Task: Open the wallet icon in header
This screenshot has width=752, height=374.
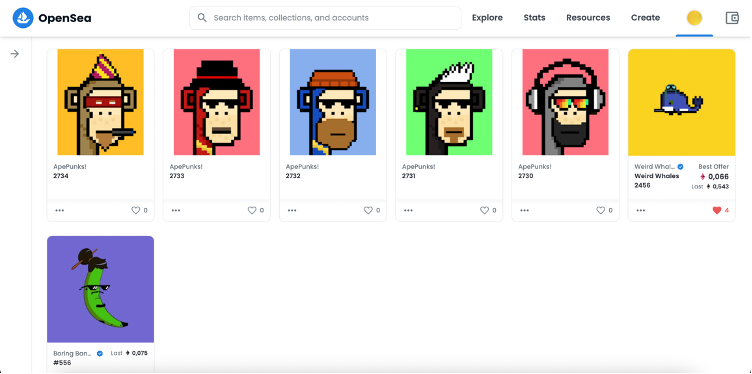Action: point(732,18)
